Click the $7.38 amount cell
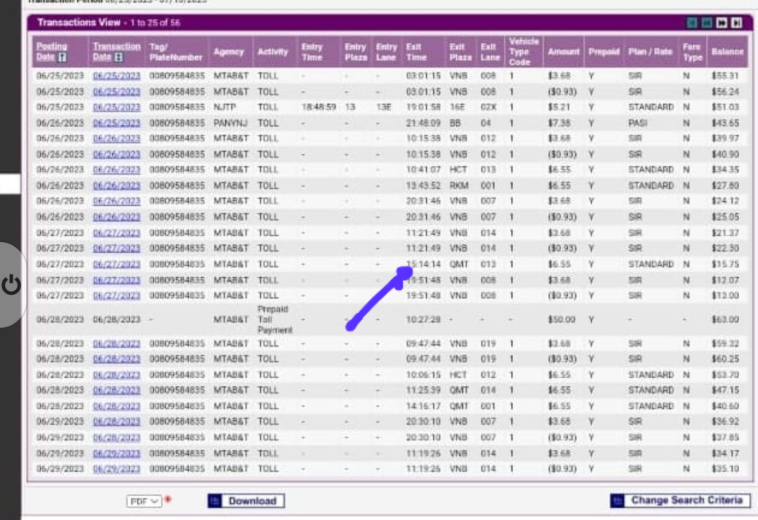 (x=559, y=123)
